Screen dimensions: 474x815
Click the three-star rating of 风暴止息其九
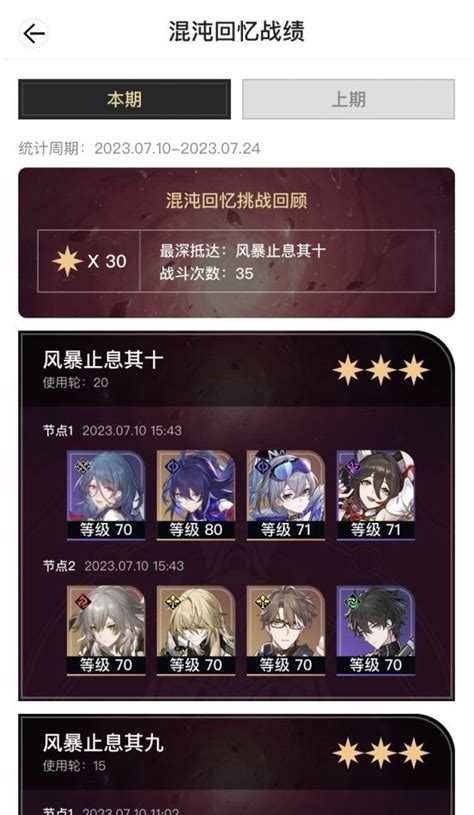click(381, 753)
